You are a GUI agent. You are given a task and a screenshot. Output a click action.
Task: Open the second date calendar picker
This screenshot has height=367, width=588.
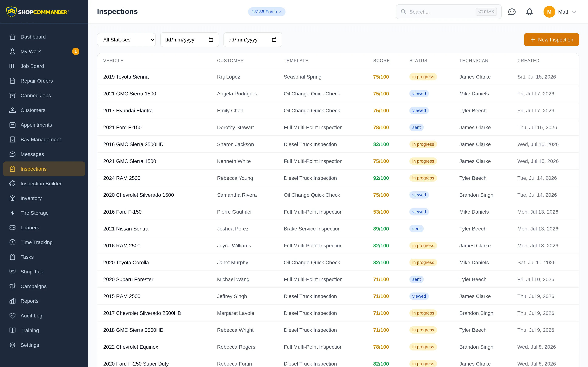coord(274,40)
